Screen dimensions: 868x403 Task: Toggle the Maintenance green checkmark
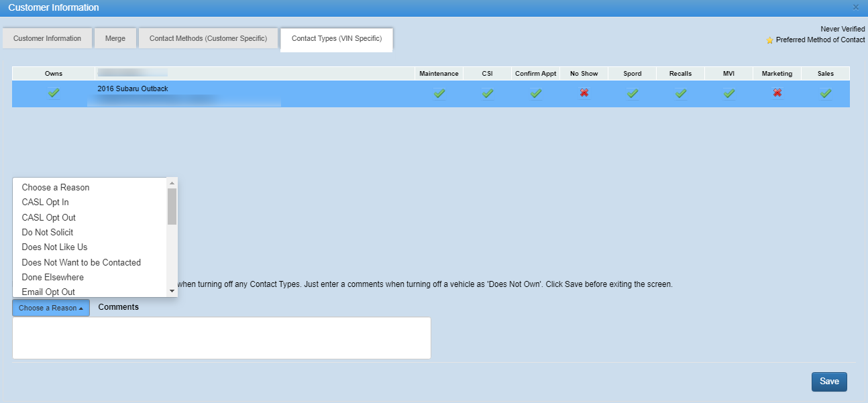point(439,93)
